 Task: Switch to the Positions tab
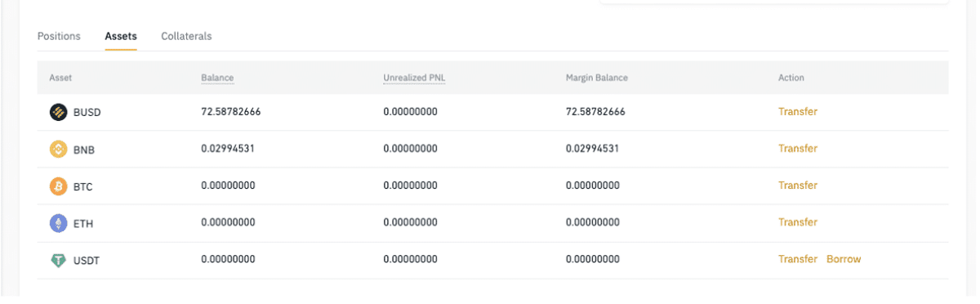pyautogui.click(x=59, y=36)
